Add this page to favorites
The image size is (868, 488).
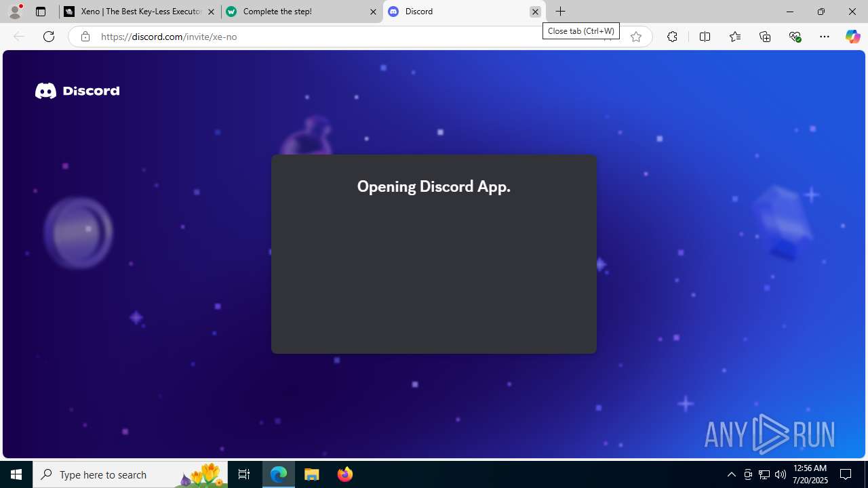[636, 37]
